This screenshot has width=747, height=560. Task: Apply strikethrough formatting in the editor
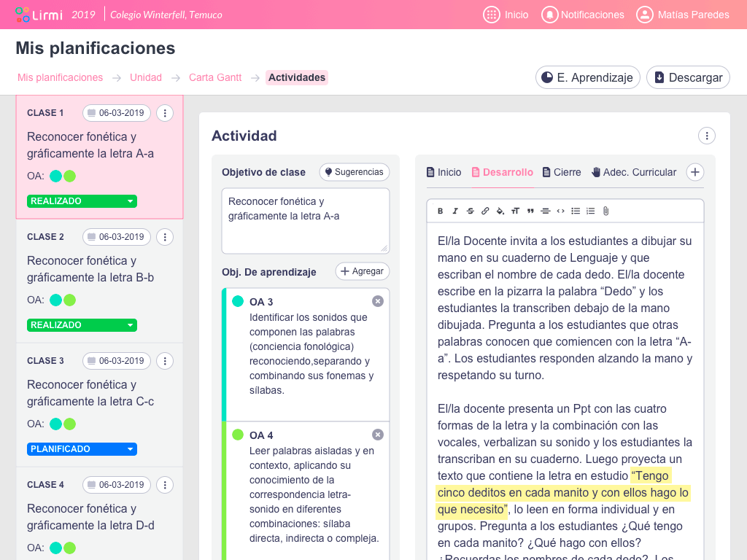[471, 211]
